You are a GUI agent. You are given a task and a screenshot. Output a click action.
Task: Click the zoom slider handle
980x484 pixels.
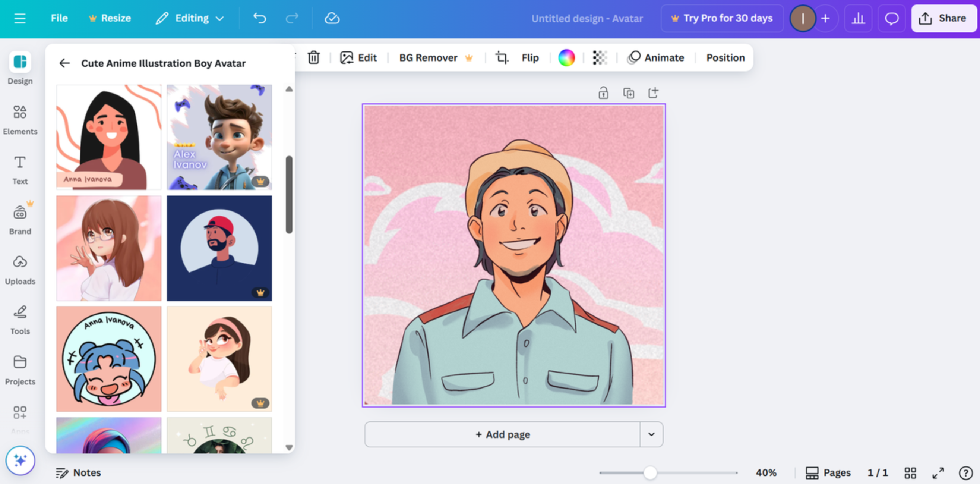point(650,472)
